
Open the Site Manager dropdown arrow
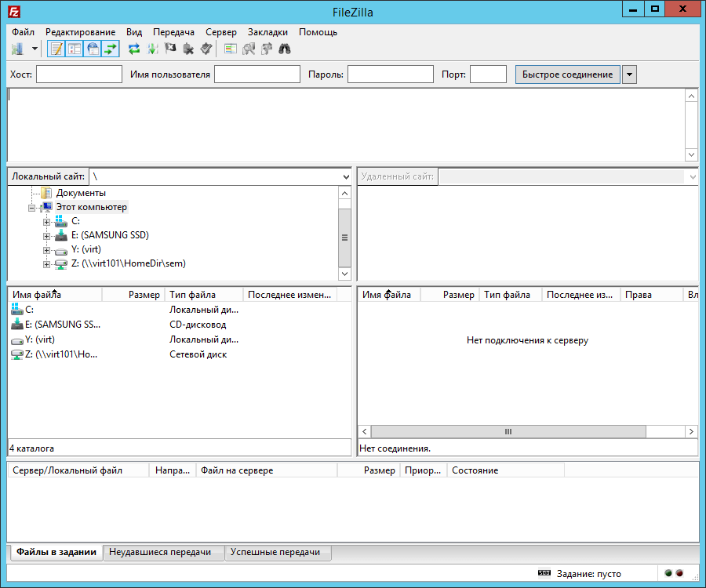tap(35, 49)
